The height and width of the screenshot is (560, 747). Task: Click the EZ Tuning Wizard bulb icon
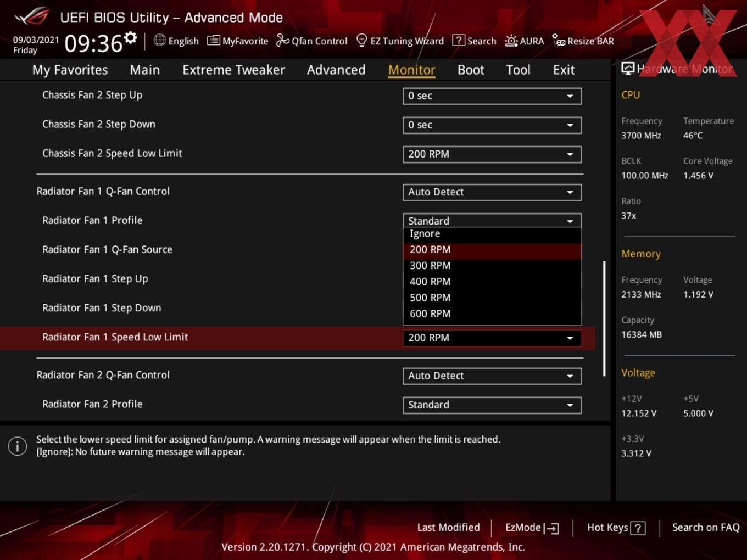pos(361,41)
